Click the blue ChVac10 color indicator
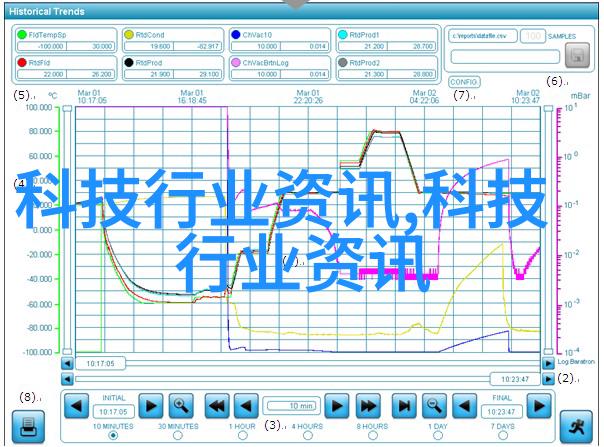604x447 pixels. (236, 35)
